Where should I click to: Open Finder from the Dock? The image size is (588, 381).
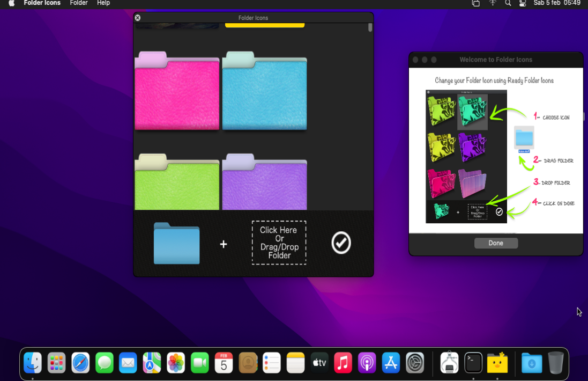click(33, 363)
